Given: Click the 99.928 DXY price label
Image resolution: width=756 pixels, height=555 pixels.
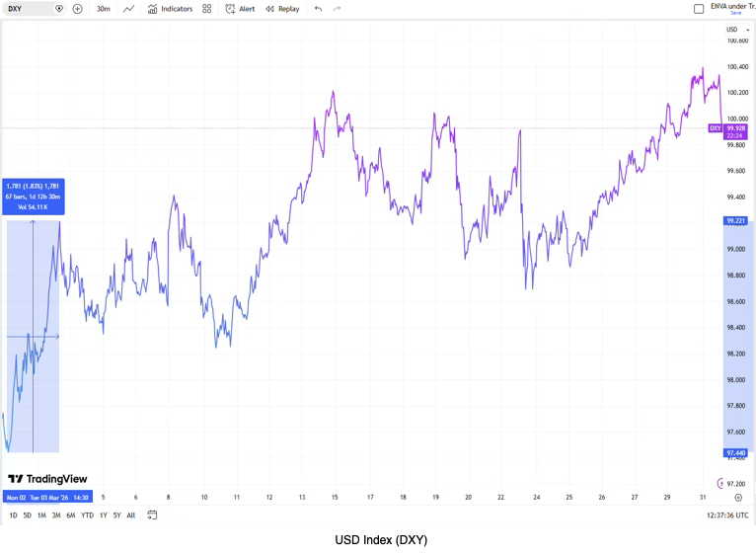Looking at the screenshot, I should (735, 128).
